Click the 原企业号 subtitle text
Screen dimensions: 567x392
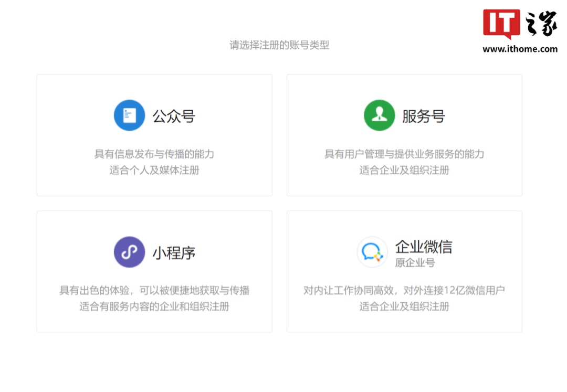coord(415,263)
